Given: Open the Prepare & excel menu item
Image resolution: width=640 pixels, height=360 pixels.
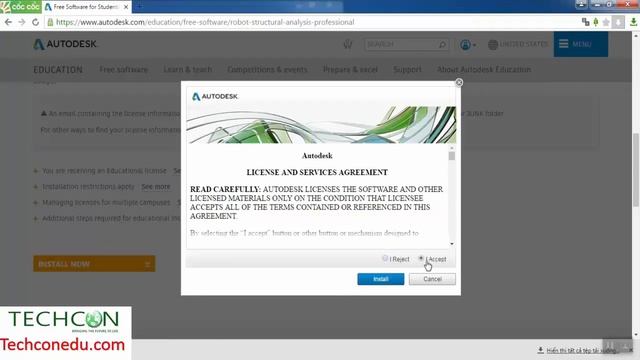Looking at the screenshot, I should point(350,69).
